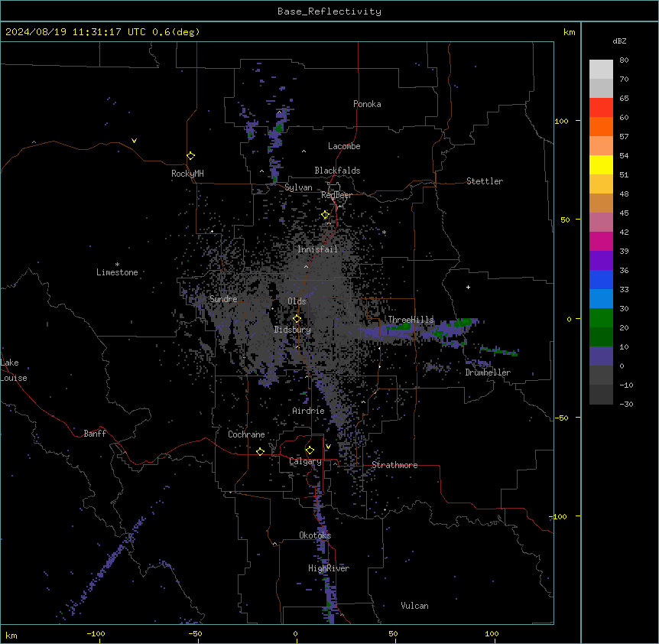The image size is (659, 644).
Task: Click the -30 value on the dBZ legend
Action: [x=626, y=405]
